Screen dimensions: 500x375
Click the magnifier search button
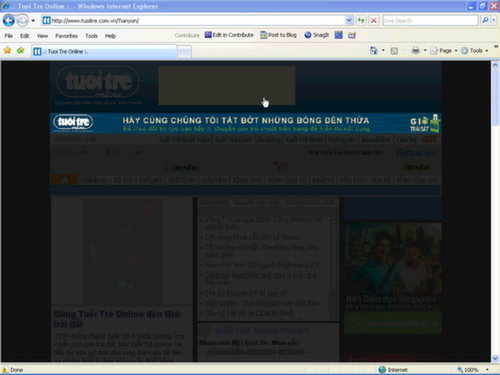(x=485, y=21)
